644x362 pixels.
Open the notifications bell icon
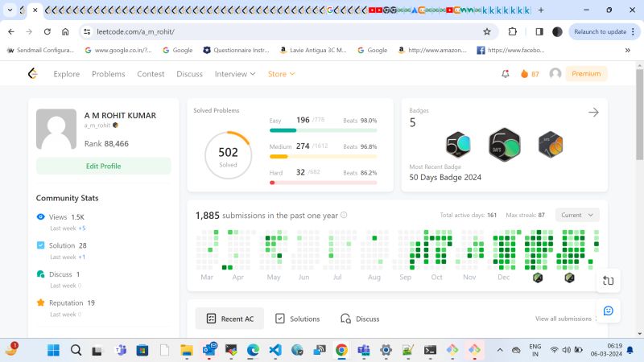[x=506, y=74]
